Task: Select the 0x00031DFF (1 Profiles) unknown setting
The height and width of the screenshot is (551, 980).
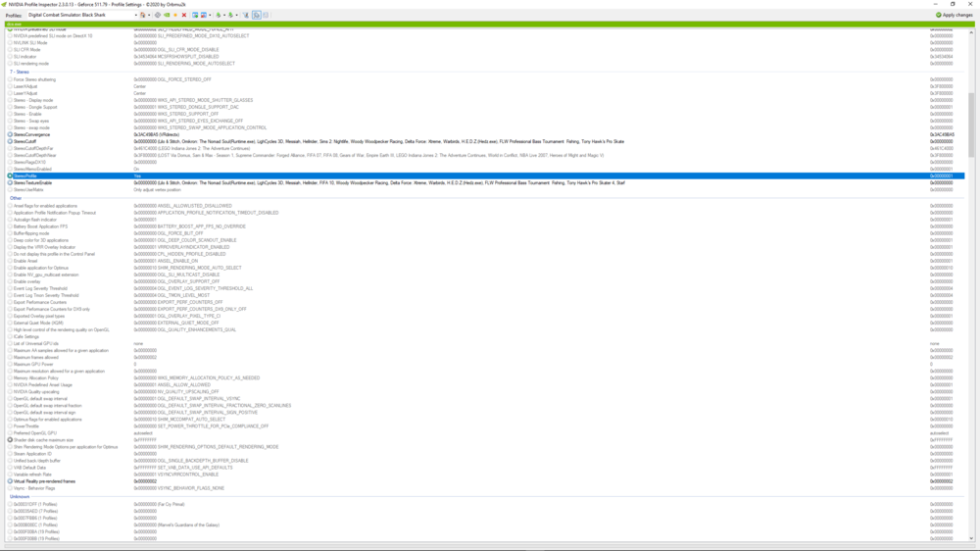Action: coord(484,504)
